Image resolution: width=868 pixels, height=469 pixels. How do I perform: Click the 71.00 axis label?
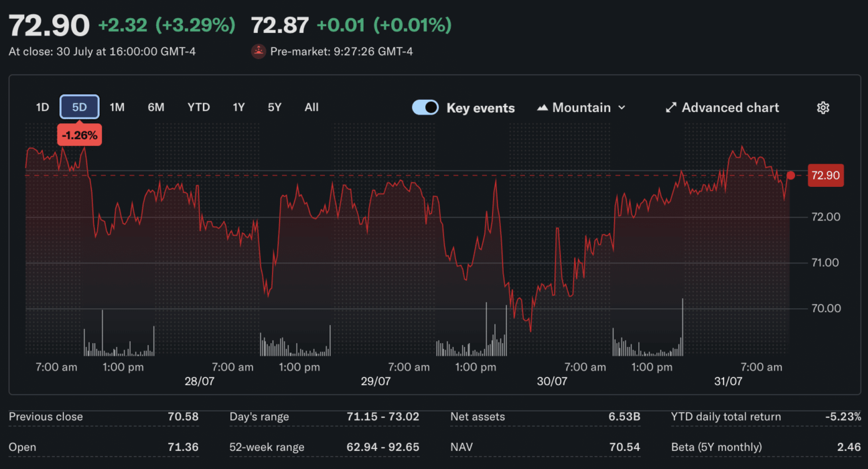pos(825,263)
